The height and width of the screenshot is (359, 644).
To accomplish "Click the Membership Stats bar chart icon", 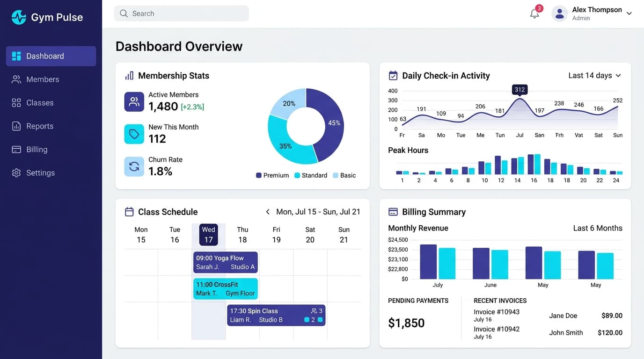I will [x=129, y=76].
